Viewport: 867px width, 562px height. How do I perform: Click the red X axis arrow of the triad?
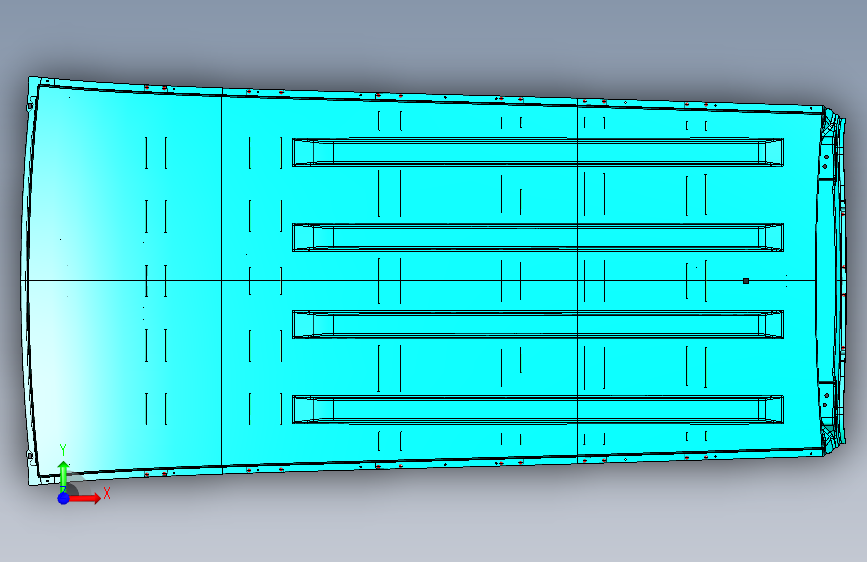pyautogui.click(x=85, y=498)
